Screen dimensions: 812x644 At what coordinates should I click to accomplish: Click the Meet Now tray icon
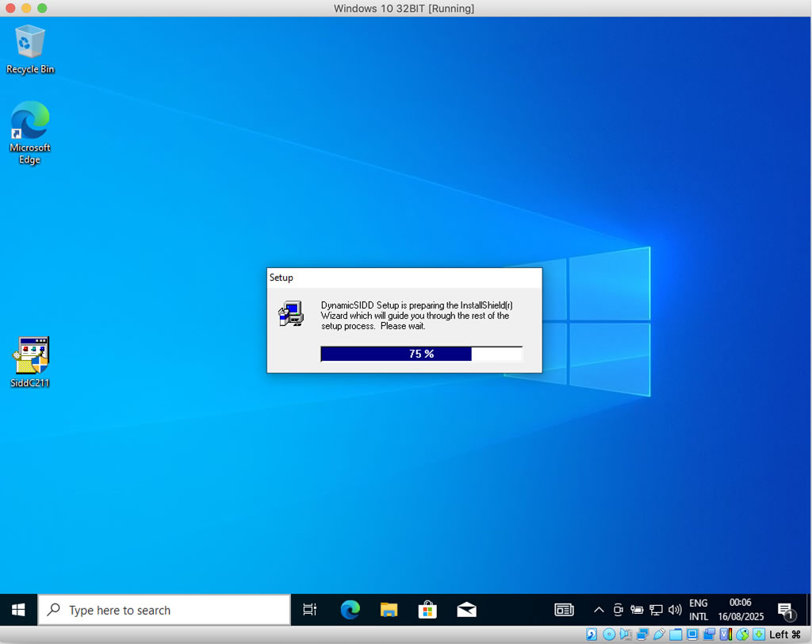point(618,610)
